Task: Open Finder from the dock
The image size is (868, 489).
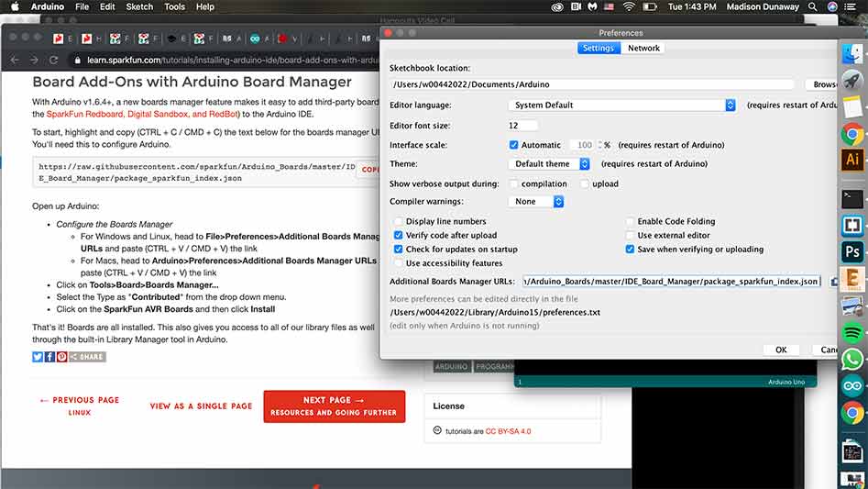Action: [852, 53]
